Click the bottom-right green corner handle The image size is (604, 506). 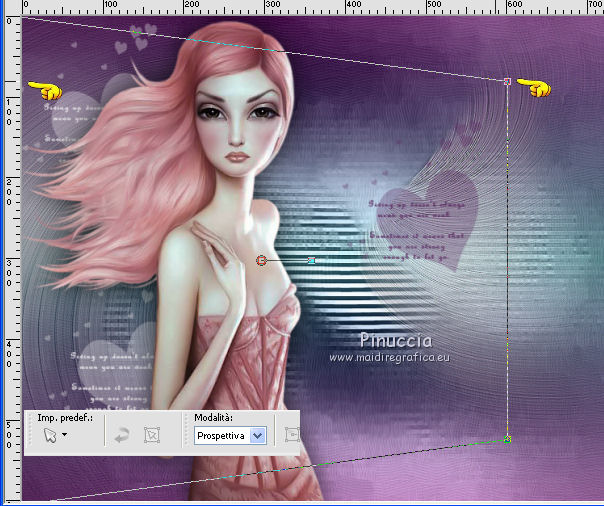[507, 439]
